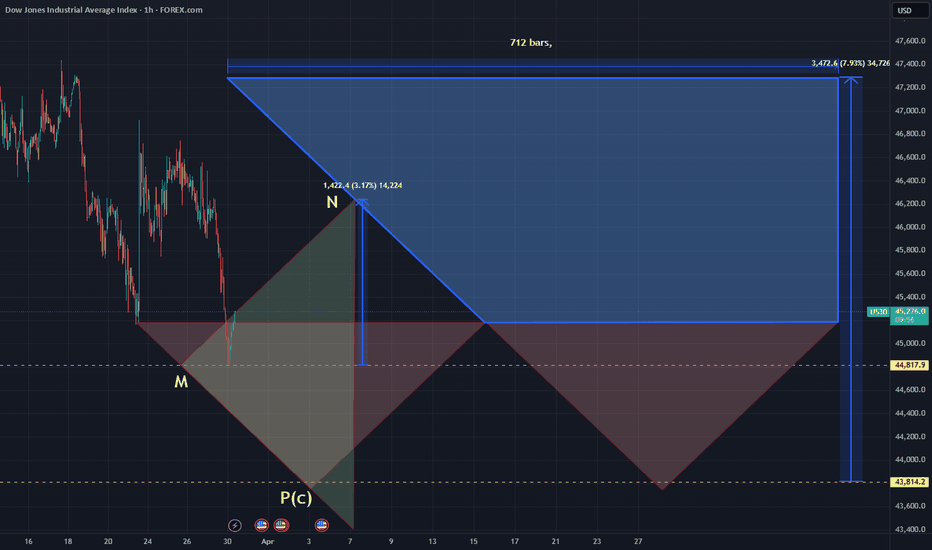
Task: Click the 16 date on the time axis
Action: 29,542
